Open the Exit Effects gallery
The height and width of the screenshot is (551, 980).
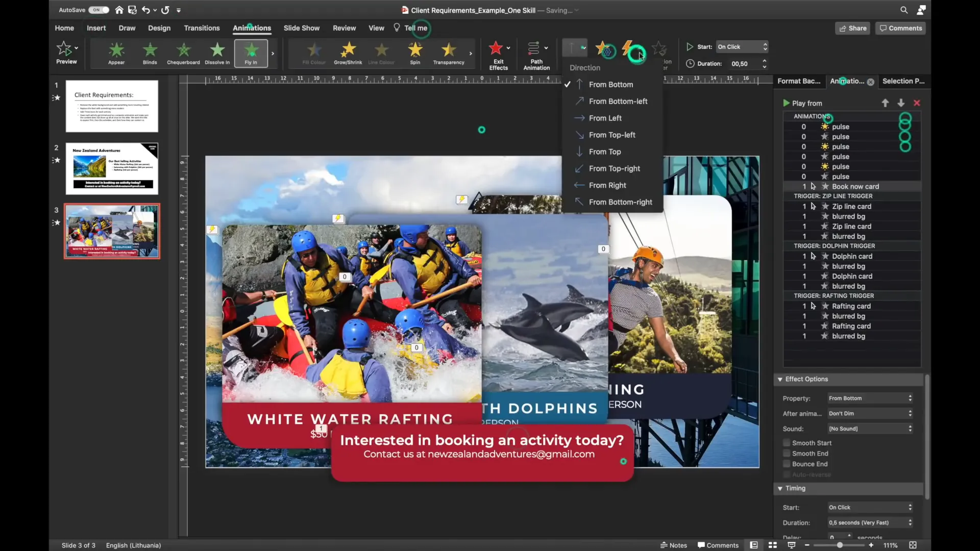497,53
